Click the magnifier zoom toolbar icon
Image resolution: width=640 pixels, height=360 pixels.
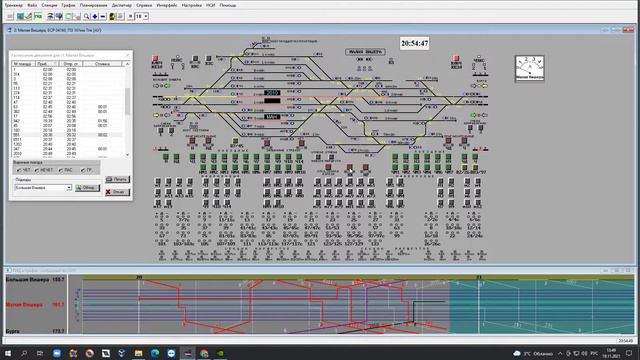pyautogui.click(x=87, y=16)
